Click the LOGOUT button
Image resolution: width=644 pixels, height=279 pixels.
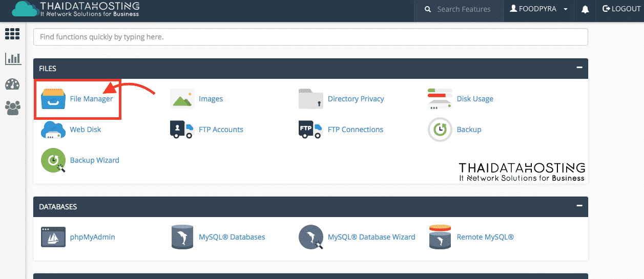point(621,9)
